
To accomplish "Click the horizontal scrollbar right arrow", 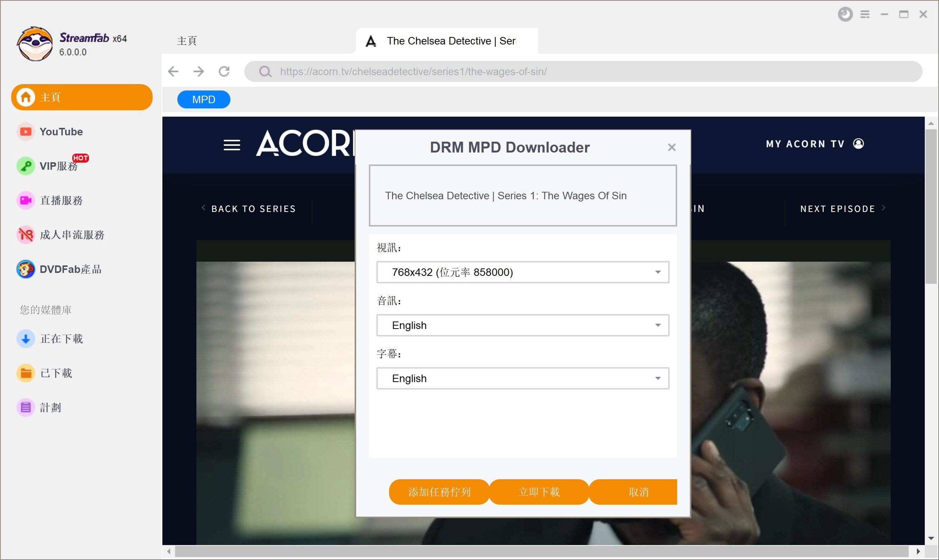I will point(918,551).
